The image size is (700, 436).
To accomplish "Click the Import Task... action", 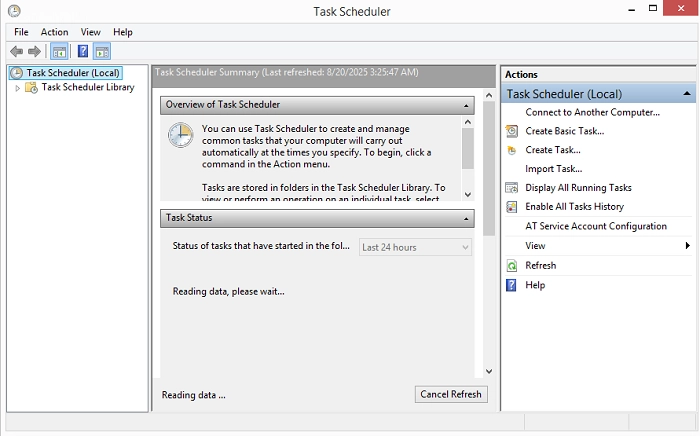I will click(x=554, y=169).
